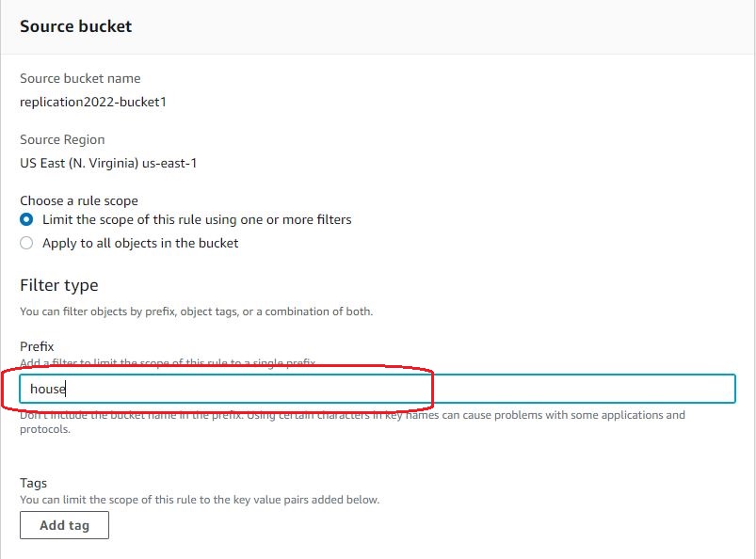Place cursor after "house" in the Prefix box

[66, 389]
